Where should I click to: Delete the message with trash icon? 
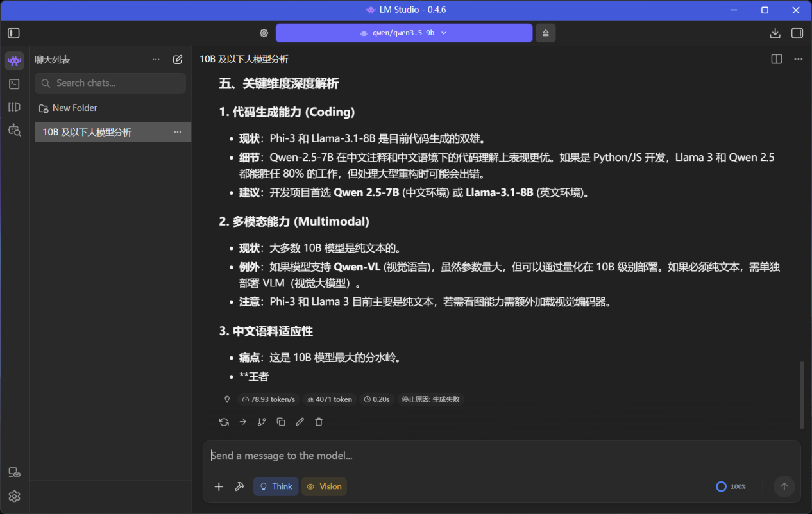pyautogui.click(x=319, y=422)
